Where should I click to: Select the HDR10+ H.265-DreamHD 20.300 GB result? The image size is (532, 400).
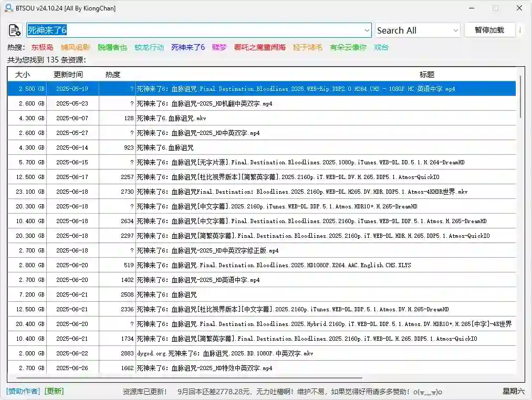click(x=262, y=206)
